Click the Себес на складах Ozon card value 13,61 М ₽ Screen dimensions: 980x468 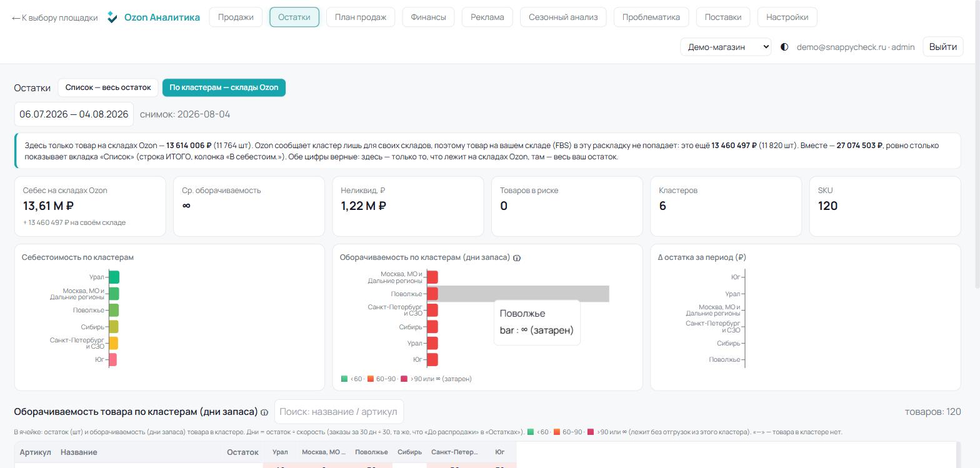point(49,206)
